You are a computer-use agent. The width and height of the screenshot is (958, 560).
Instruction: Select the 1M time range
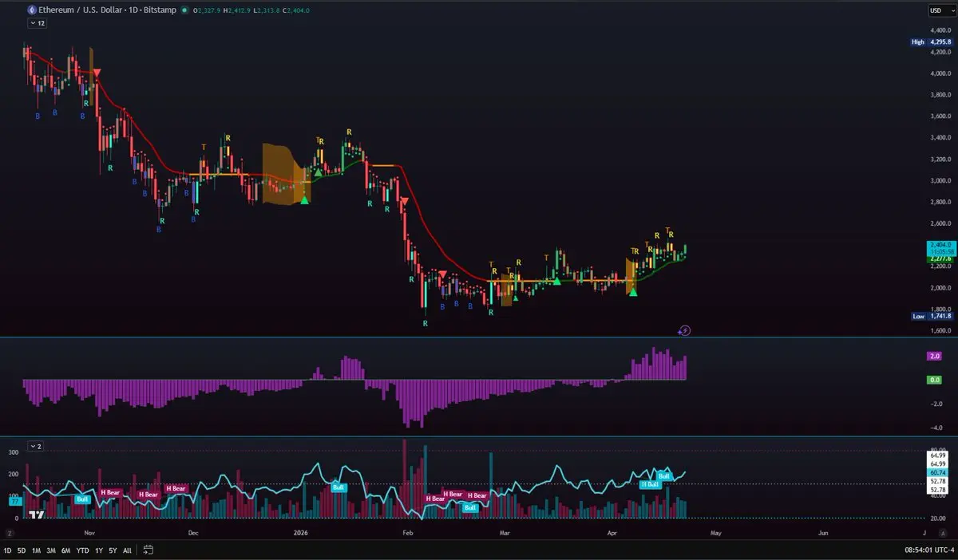click(x=36, y=550)
